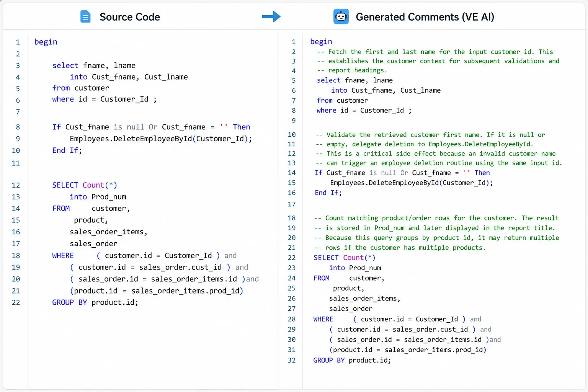Click comment '-- report headings.'

[x=352, y=70]
